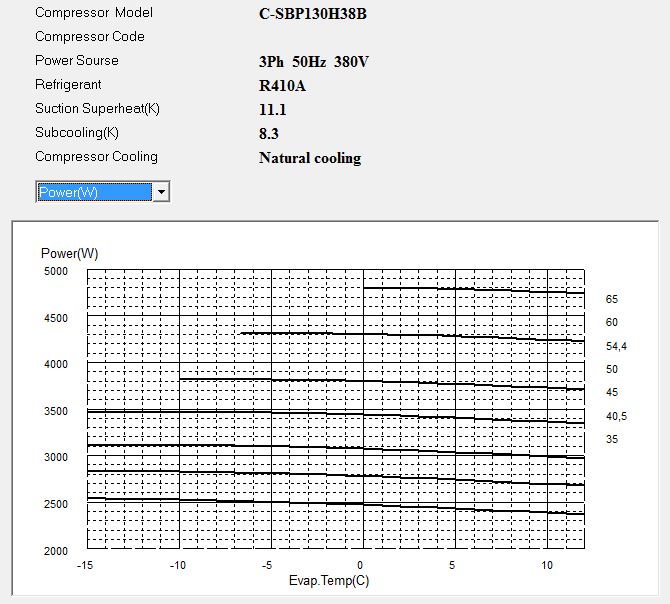This screenshot has height=604, width=670.
Task: Click the power source value 3Ph 50Hz 380V
Action: (x=314, y=62)
